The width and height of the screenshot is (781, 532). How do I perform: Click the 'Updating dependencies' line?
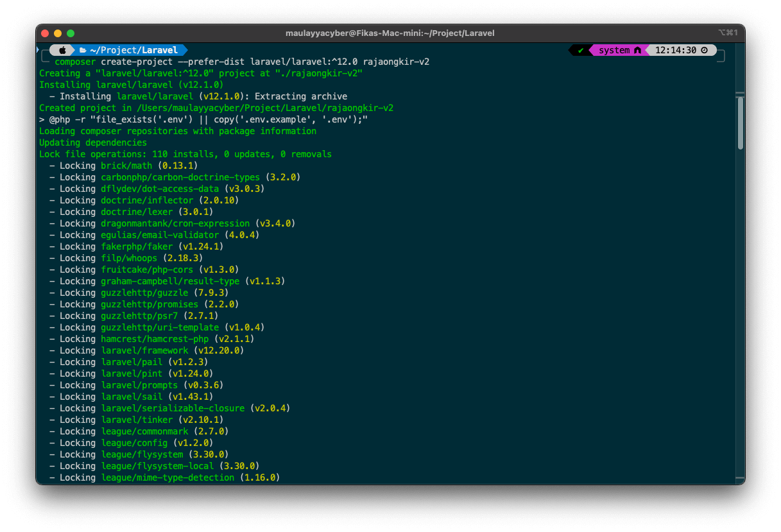coord(93,142)
